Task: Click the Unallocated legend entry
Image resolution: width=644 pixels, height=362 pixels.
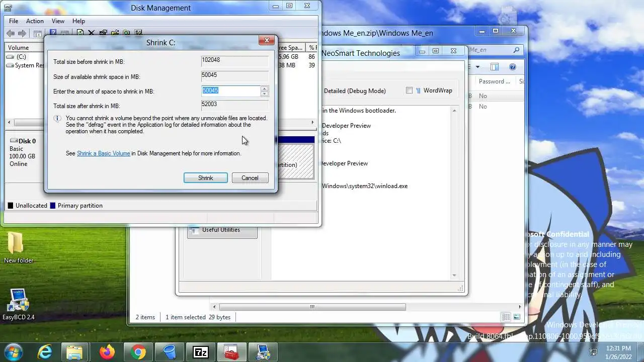Action: pyautogui.click(x=27, y=206)
